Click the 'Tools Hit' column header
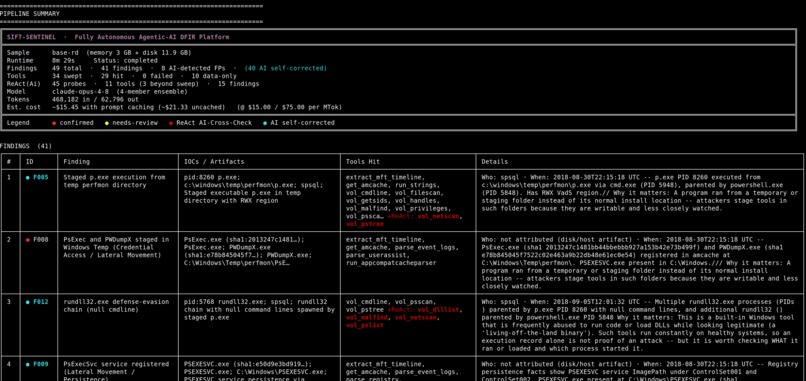This screenshot has height=381, width=806. [363, 161]
